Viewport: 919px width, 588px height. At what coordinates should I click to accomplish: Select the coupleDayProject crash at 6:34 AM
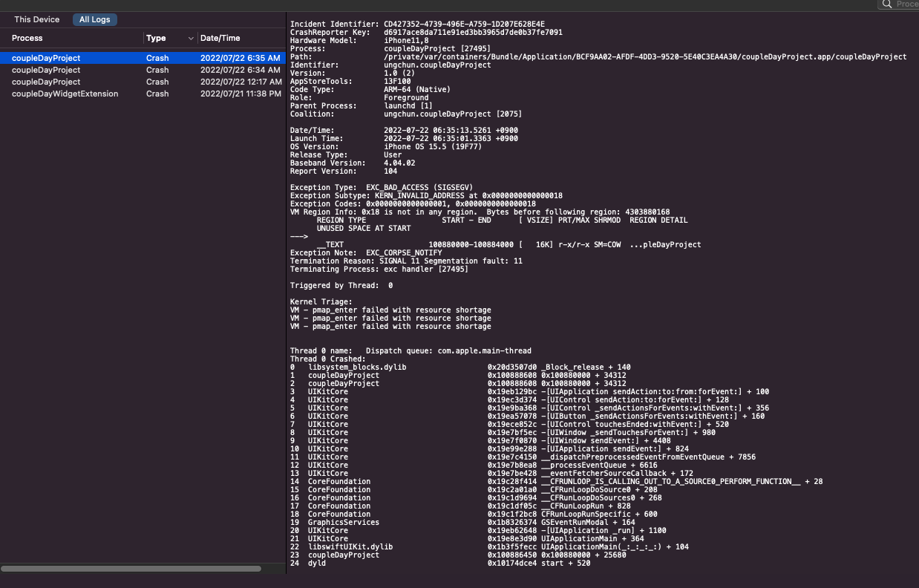tap(143, 70)
